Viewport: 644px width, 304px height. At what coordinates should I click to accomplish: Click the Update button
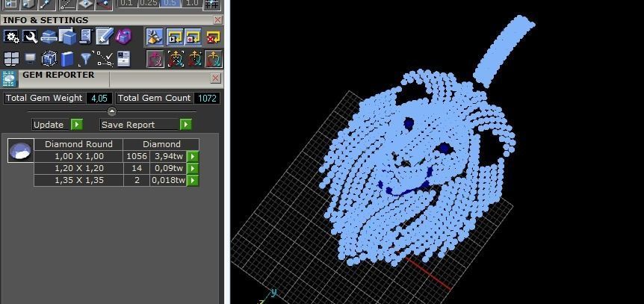tap(52, 125)
